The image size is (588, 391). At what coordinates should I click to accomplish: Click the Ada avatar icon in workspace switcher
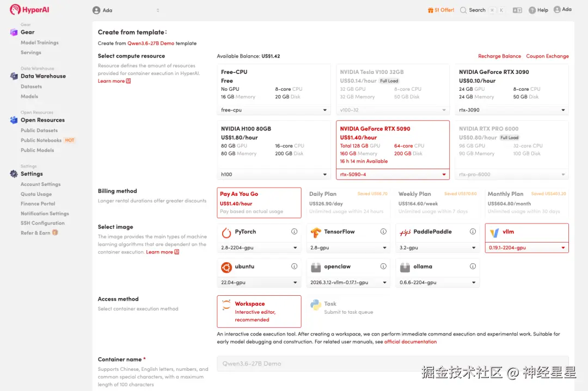pos(96,10)
